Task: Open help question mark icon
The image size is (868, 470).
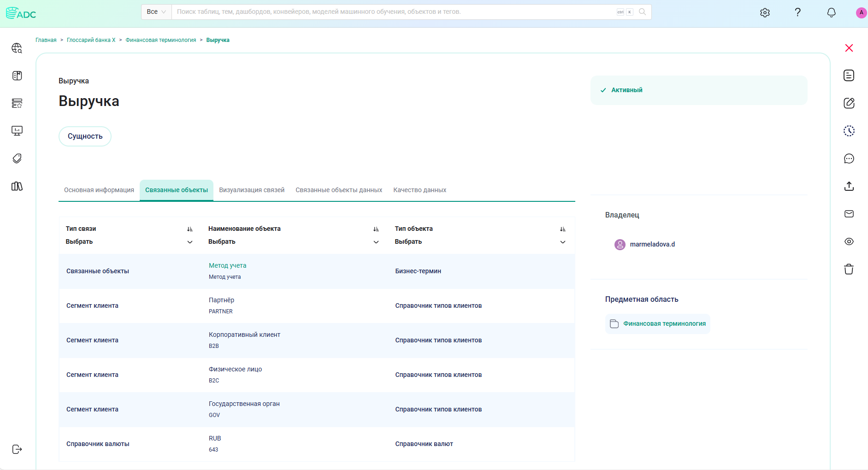Action: pyautogui.click(x=798, y=12)
